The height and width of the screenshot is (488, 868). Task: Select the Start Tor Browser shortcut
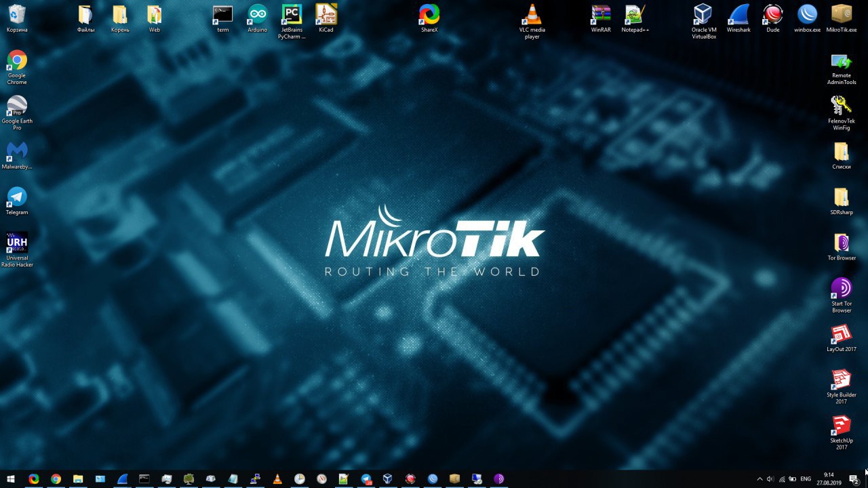pyautogui.click(x=842, y=295)
